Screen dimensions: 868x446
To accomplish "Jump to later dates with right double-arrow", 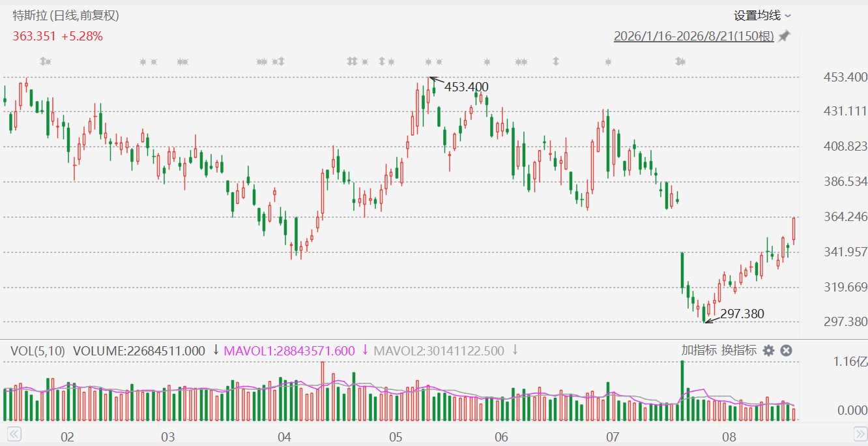I will click(x=860, y=434).
